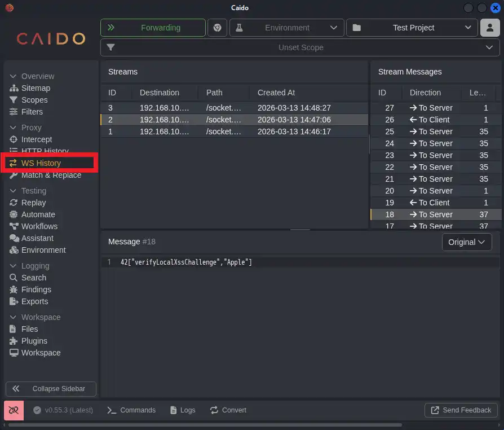This screenshot has height=430, width=504.
Task: Click the Sitemap icon in sidebar
Action: point(14,88)
